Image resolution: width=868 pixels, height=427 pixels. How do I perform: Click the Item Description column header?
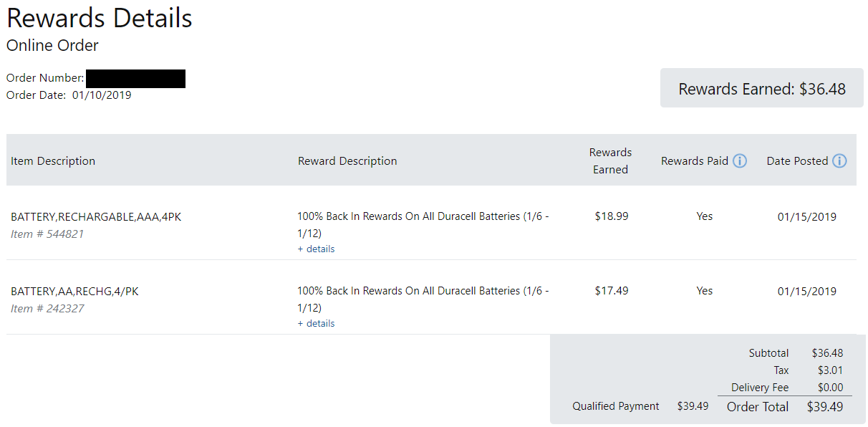coord(53,161)
